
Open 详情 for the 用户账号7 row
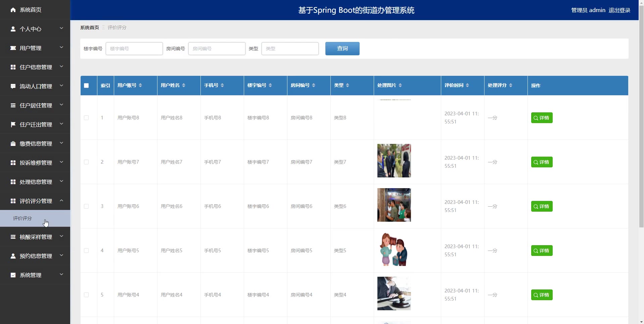542,162
